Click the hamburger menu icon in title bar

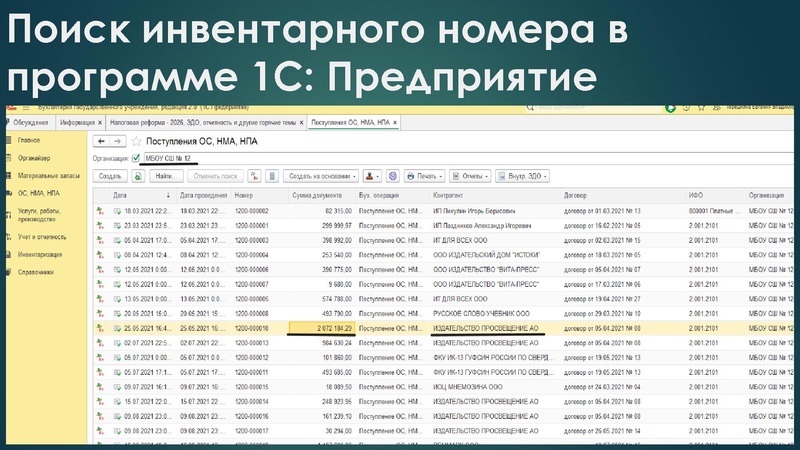point(26,108)
